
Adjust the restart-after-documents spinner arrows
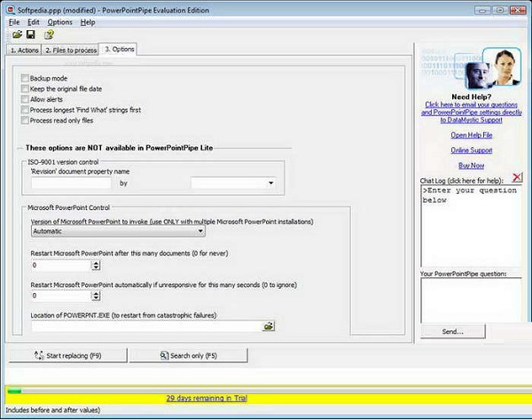coord(96,265)
